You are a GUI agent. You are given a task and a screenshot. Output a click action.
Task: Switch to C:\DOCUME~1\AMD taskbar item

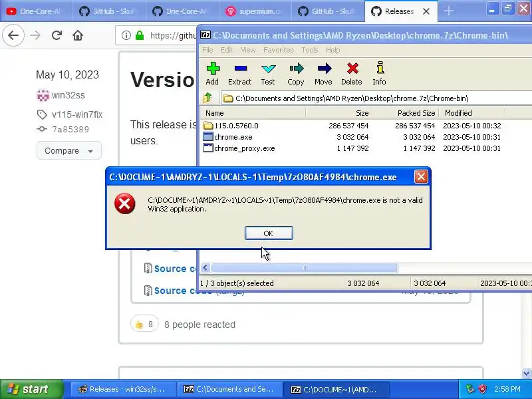coord(336,389)
